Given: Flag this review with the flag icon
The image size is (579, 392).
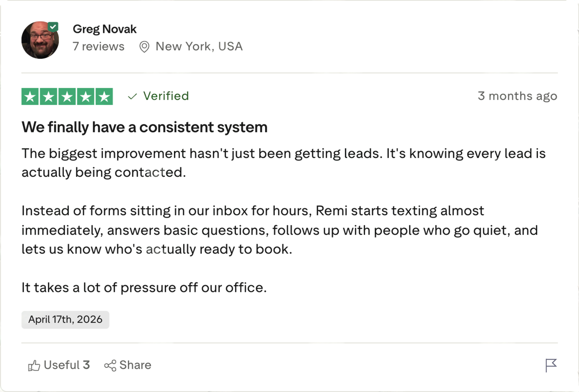Looking at the screenshot, I should (551, 365).
